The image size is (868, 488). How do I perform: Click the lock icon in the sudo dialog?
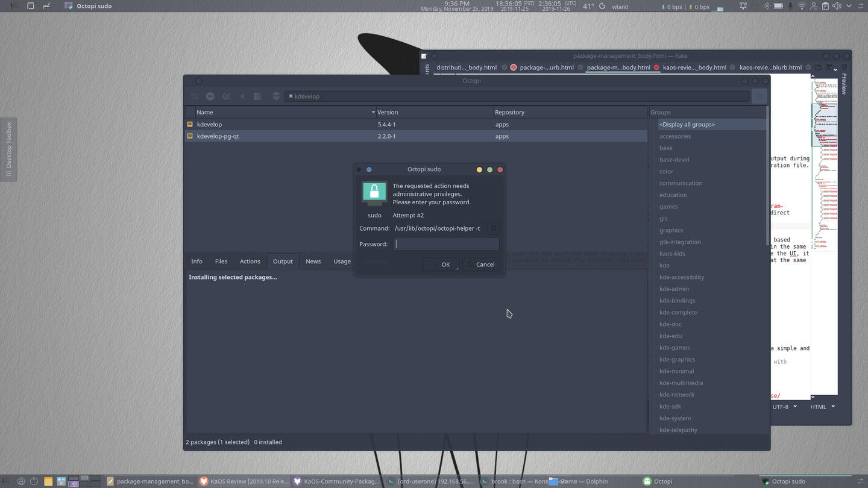pos(374,193)
